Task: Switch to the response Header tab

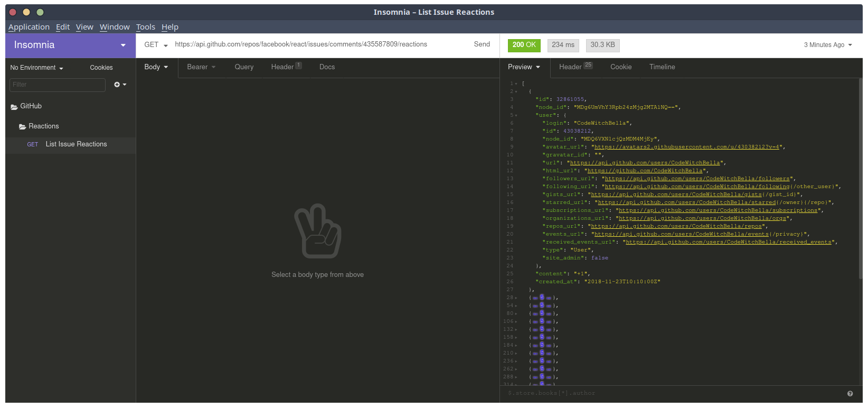Action: (575, 67)
